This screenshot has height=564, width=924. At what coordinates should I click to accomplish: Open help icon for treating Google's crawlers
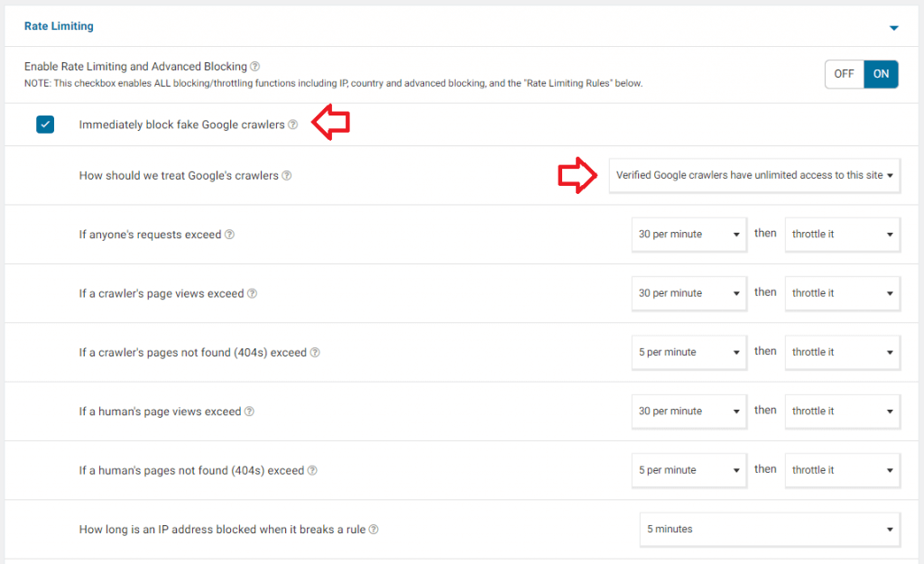pos(286,176)
